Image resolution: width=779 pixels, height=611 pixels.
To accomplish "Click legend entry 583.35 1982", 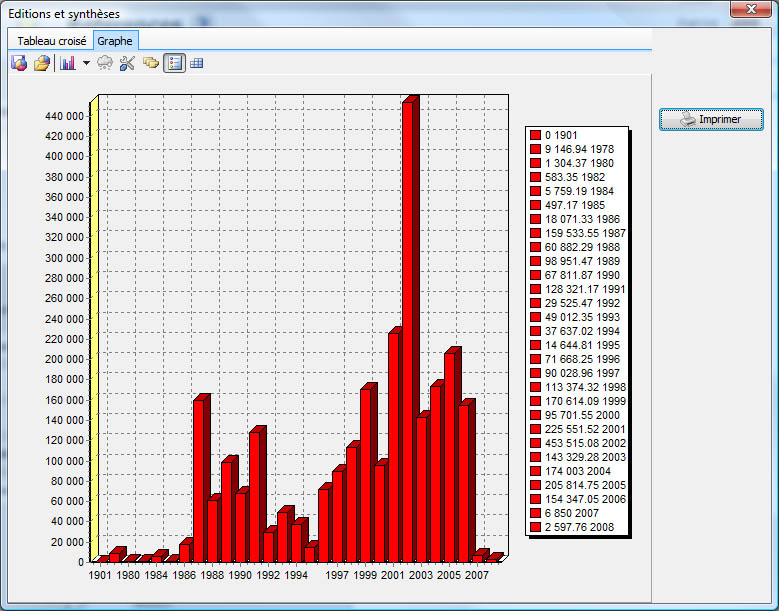I will [568, 177].
